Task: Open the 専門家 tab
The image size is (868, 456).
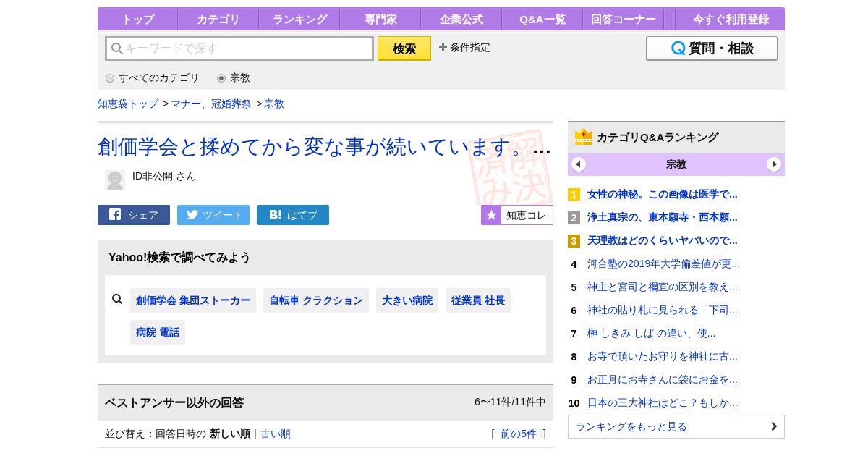Action: tap(380, 20)
